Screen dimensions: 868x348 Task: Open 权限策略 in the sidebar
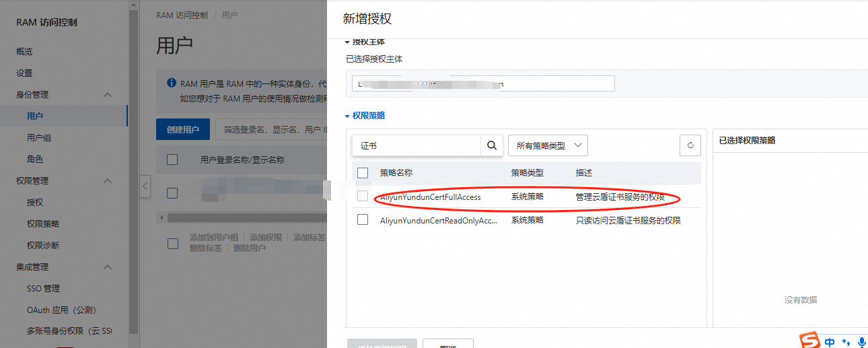pos(43,224)
